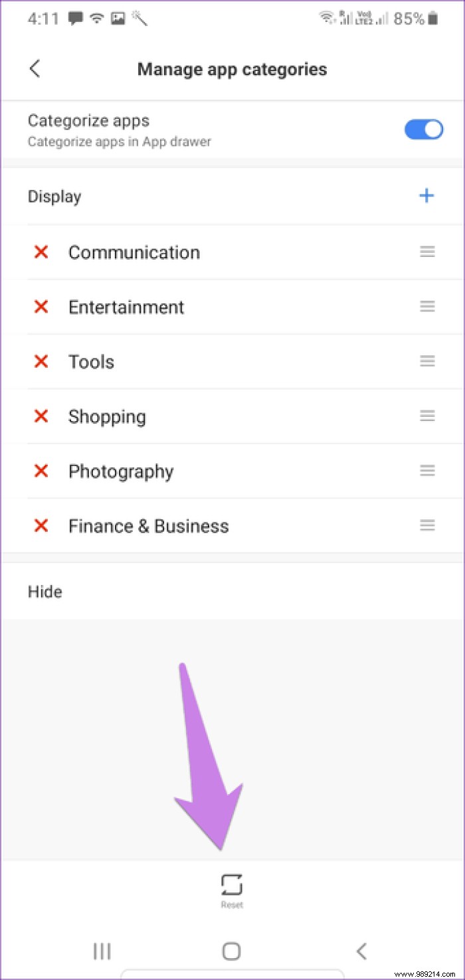
Task: Remove the Communication category
Action: (x=41, y=252)
